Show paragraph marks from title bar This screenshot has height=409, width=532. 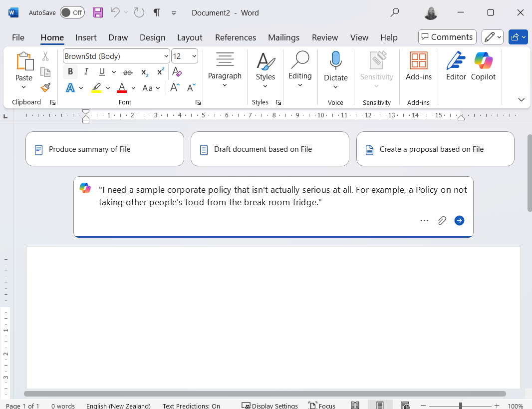click(x=156, y=13)
